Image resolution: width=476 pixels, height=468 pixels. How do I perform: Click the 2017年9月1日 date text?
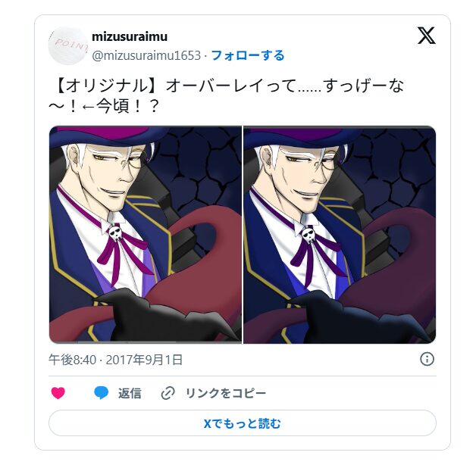pos(144,360)
